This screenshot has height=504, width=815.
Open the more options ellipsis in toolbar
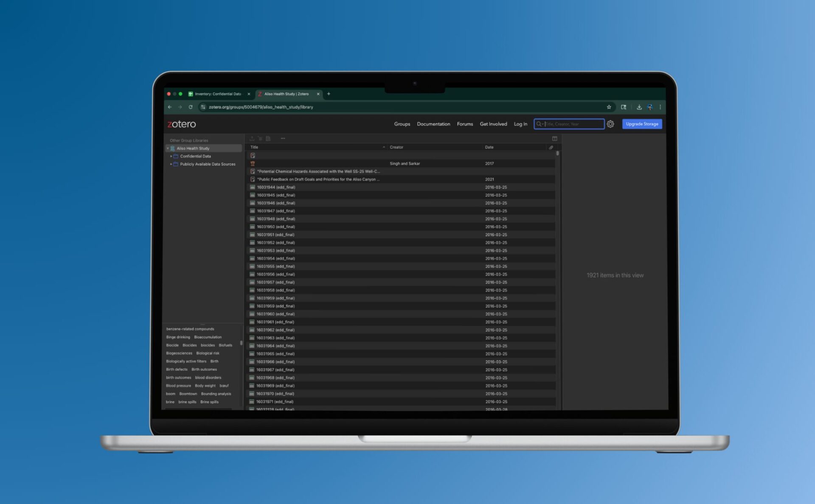[x=283, y=138]
